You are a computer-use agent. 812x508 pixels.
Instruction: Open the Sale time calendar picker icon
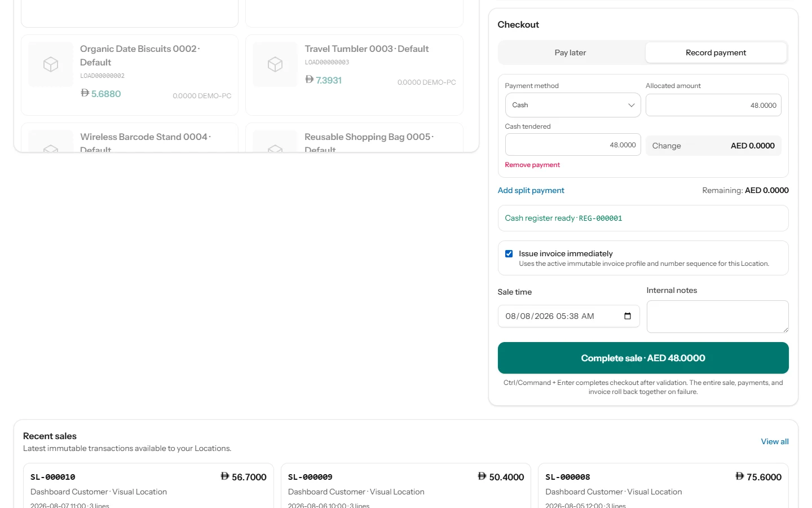click(x=628, y=316)
